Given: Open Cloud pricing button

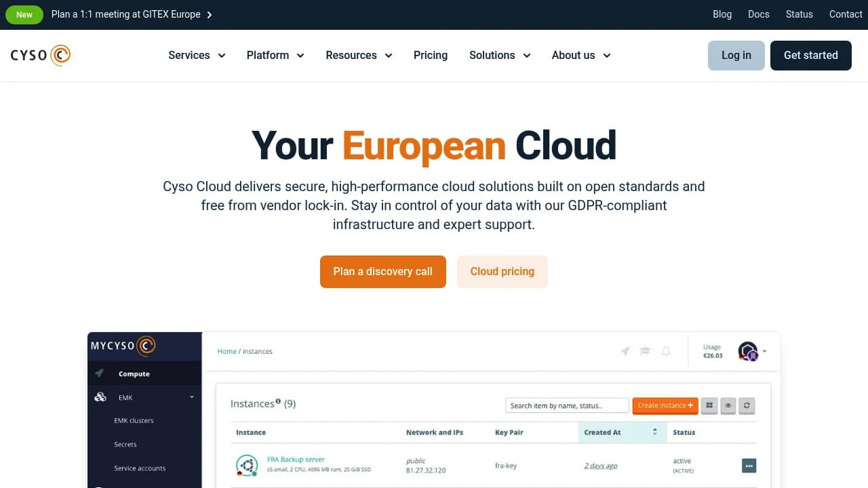Looking at the screenshot, I should pos(502,272).
